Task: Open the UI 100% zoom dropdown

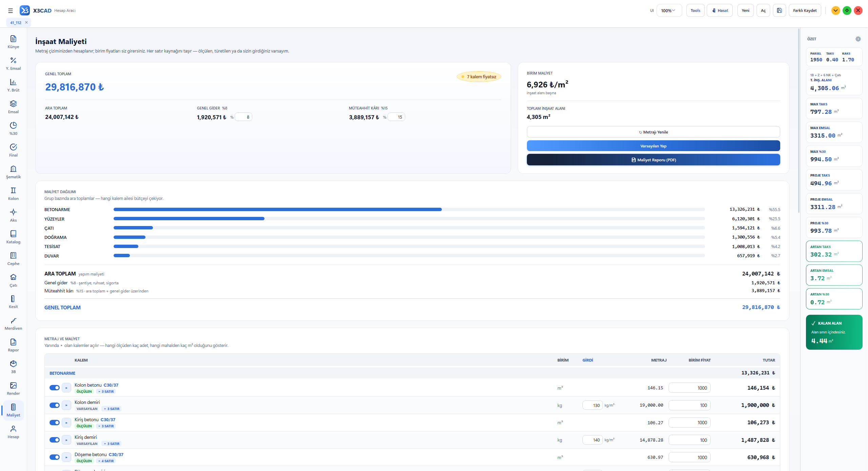Action: click(669, 11)
